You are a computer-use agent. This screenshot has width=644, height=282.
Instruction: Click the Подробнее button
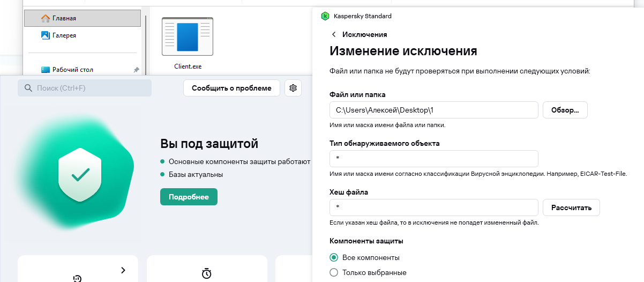tap(189, 197)
